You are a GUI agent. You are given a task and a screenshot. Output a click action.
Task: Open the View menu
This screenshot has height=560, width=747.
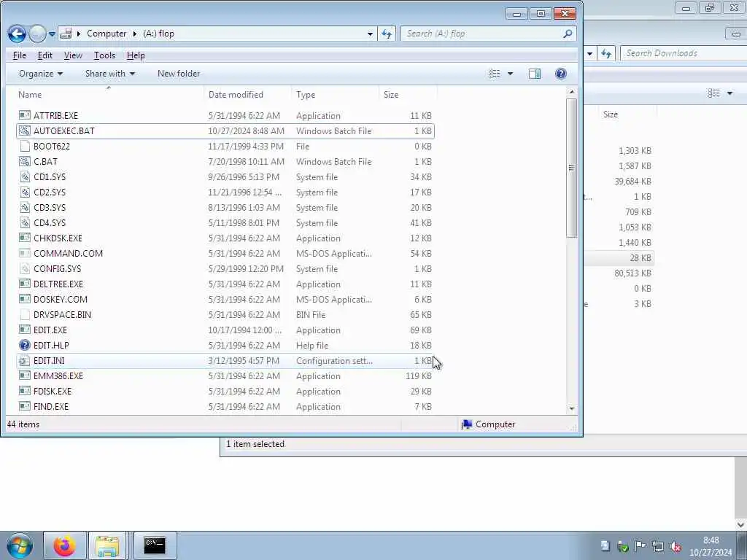pos(73,55)
